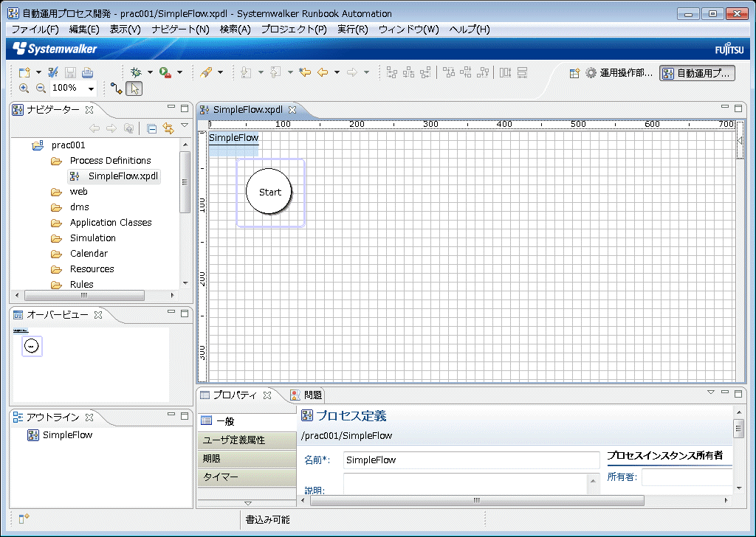Click Collapse All in the Navigator toolbar
This screenshot has height=537, width=756.
point(151,128)
